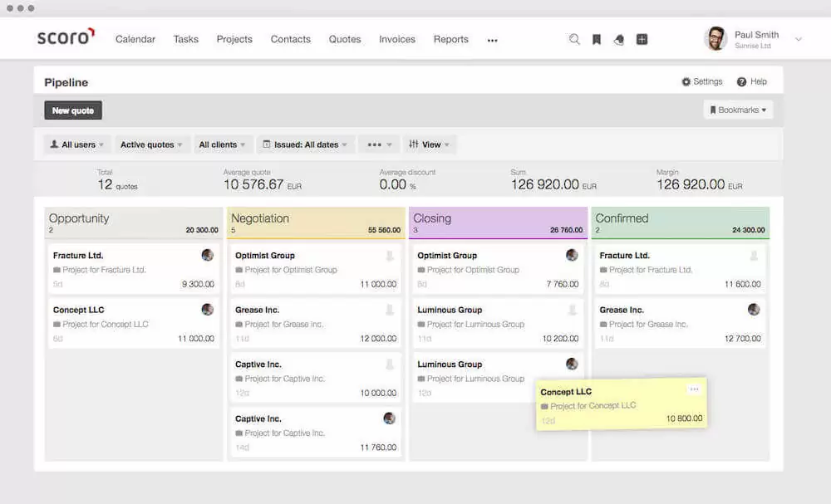Click the Help question mark icon
Screen dimensions: 831x504
[752, 81]
